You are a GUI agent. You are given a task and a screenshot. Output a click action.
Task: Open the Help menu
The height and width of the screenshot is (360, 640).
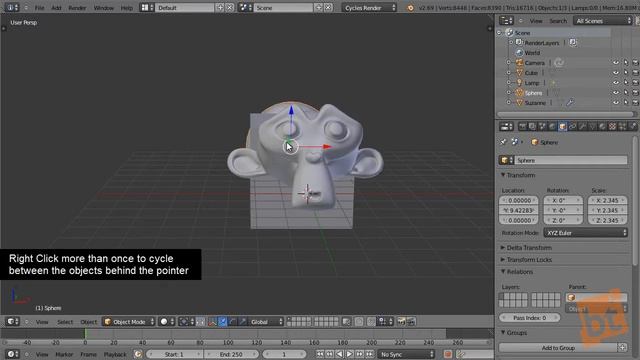point(127,8)
